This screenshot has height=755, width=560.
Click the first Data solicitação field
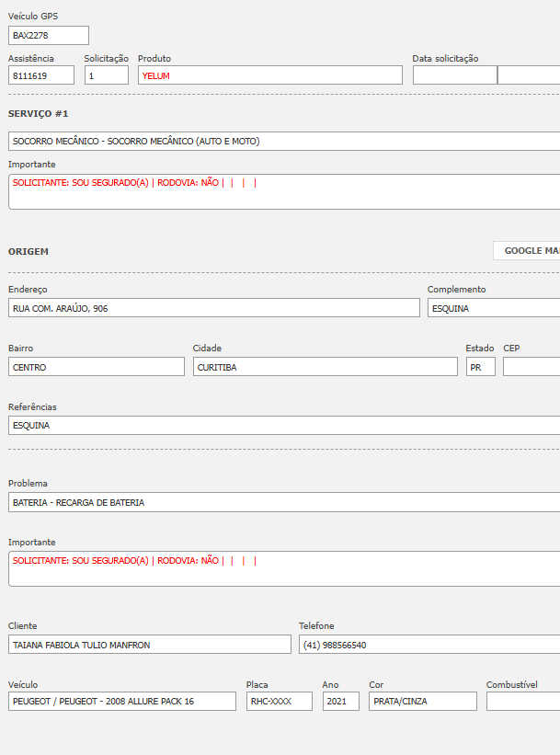(x=454, y=75)
